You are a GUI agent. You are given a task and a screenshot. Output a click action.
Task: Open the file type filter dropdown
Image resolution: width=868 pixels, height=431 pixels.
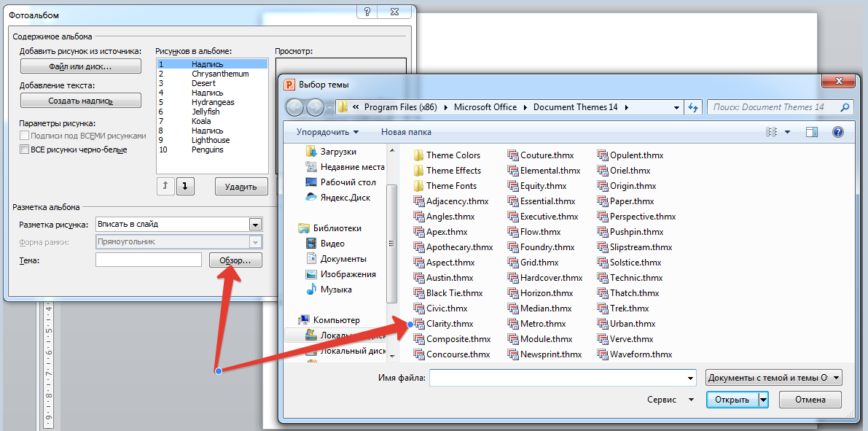[774, 378]
